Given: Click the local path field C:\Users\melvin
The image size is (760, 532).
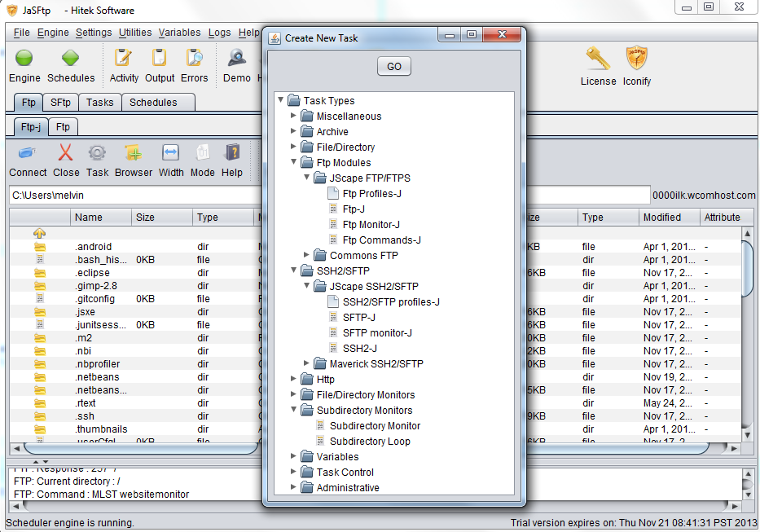Looking at the screenshot, I should click(136, 195).
